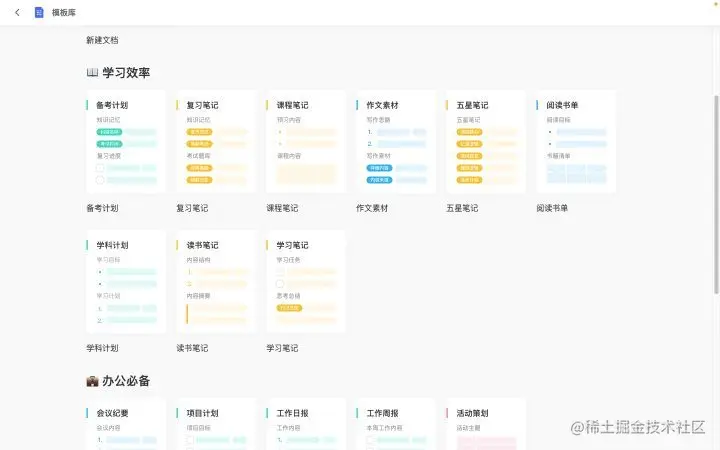This screenshot has height=450, width=720.
Task: Click the briefcase icon next to 办公必备
Action: point(92,381)
